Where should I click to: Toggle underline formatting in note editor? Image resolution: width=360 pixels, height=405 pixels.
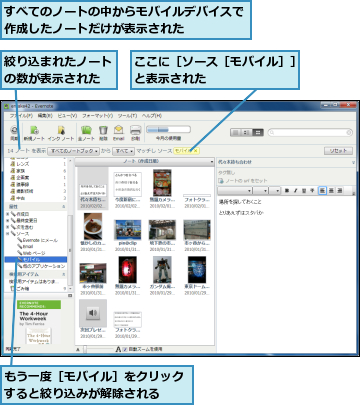(x=304, y=190)
